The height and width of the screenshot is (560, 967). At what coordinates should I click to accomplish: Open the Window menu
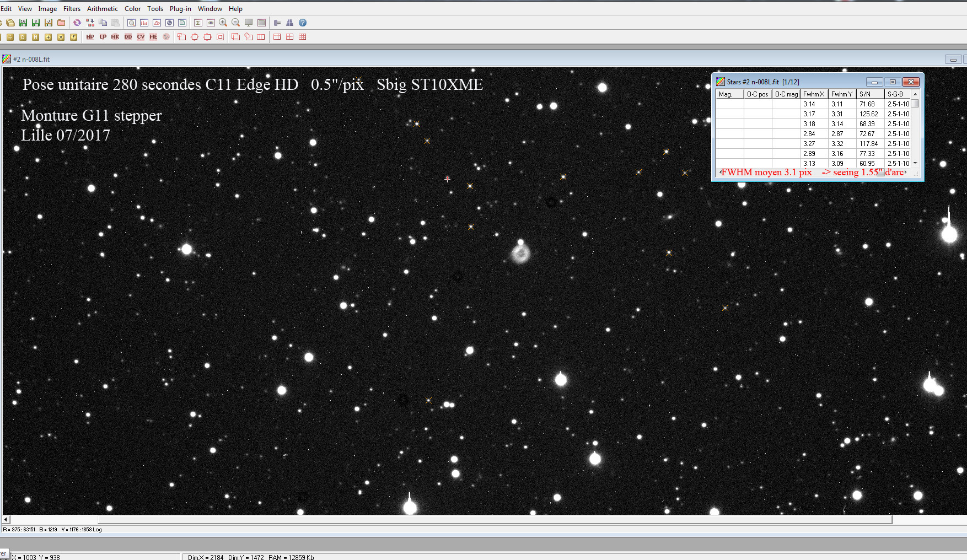[210, 9]
